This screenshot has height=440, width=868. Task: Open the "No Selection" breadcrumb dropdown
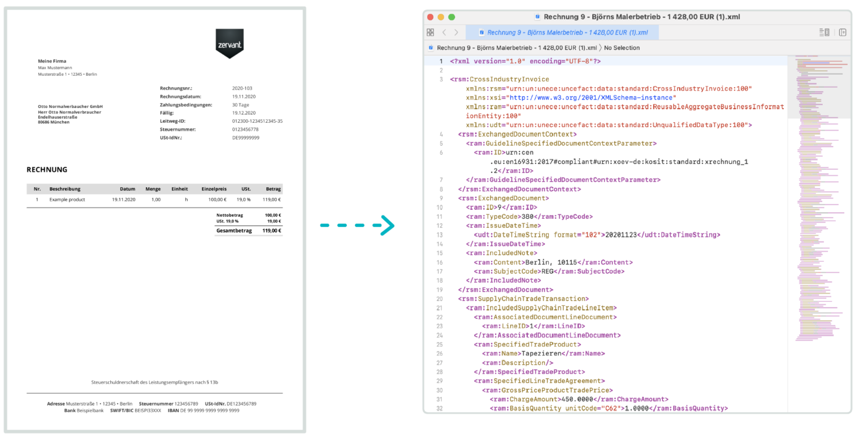(622, 48)
